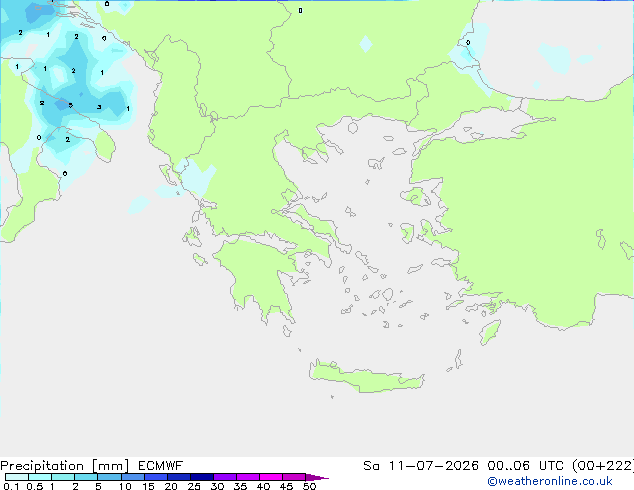
Task: Select the 15–20 mm legend swatch
Action: [156, 477]
